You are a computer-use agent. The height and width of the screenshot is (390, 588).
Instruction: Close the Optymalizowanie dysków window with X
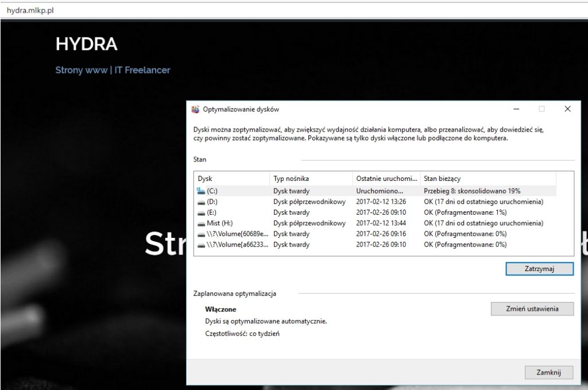point(567,109)
